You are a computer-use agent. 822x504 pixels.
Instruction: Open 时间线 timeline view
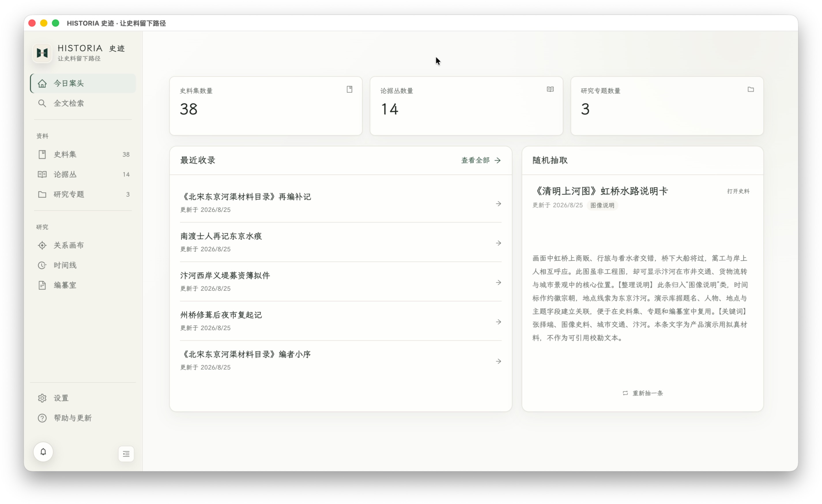tap(83, 265)
